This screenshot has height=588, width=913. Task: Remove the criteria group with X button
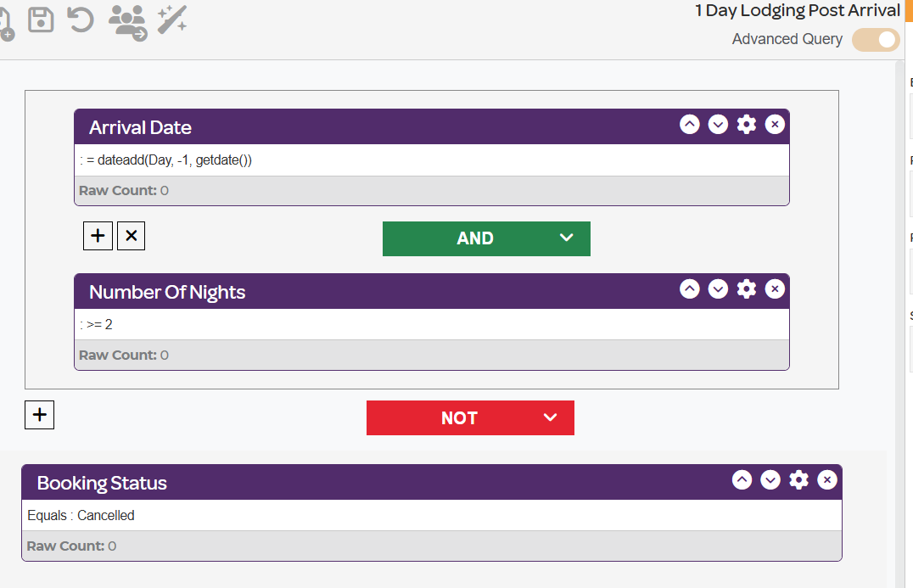[x=131, y=236]
